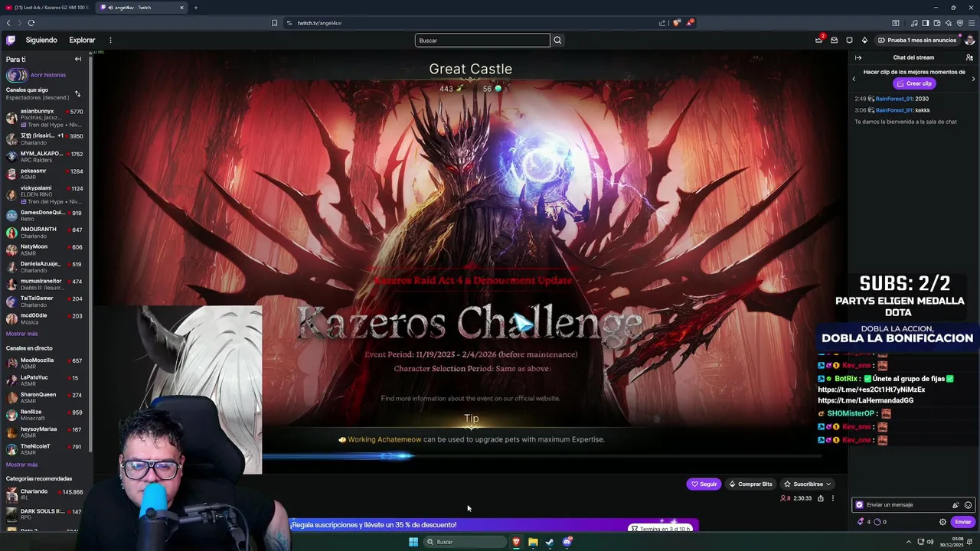Open the user profile avatar menu
Image resolution: width=980 pixels, height=551 pixels.
point(969,40)
